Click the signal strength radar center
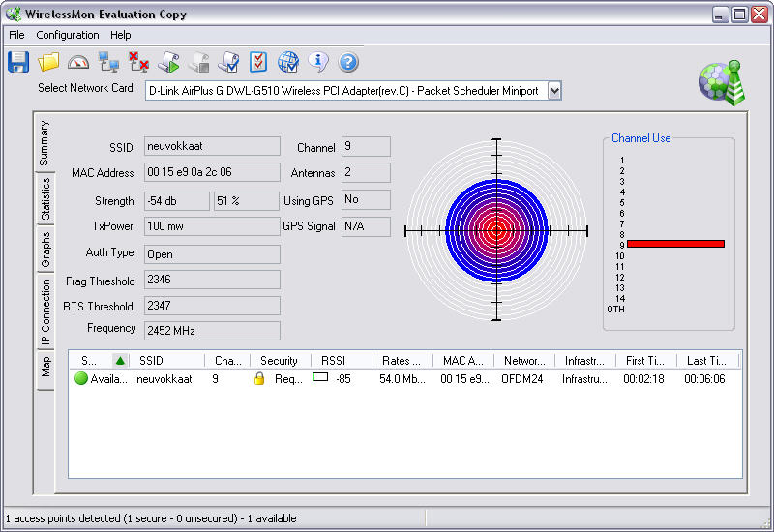 [496, 230]
